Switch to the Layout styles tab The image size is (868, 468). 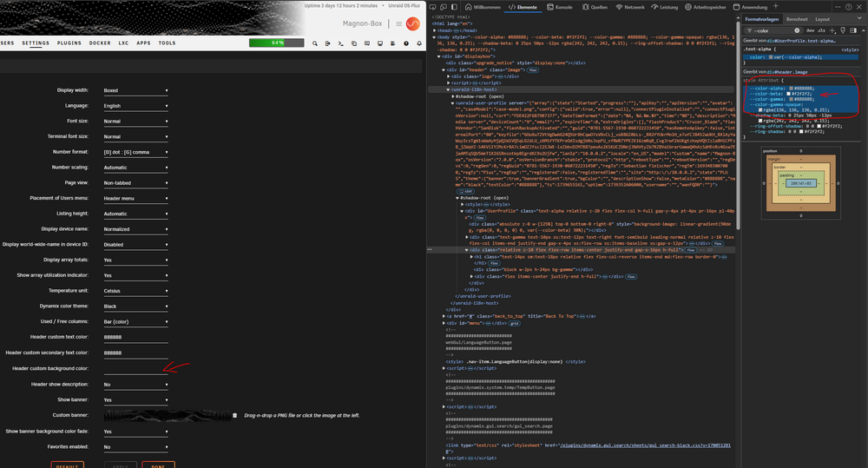click(822, 19)
